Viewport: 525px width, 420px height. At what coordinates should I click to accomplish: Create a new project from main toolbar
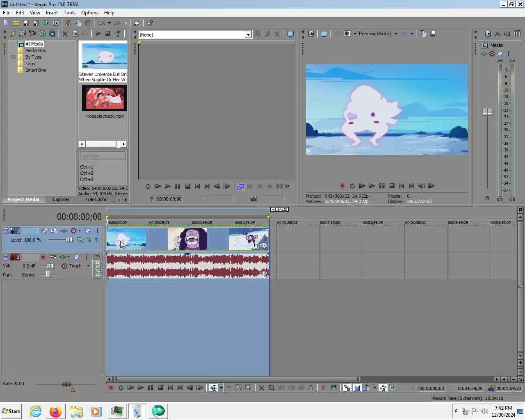(6, 23)
